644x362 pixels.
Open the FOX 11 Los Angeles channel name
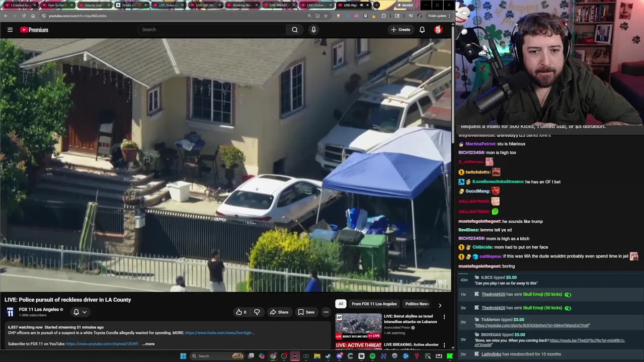point(39,309)
